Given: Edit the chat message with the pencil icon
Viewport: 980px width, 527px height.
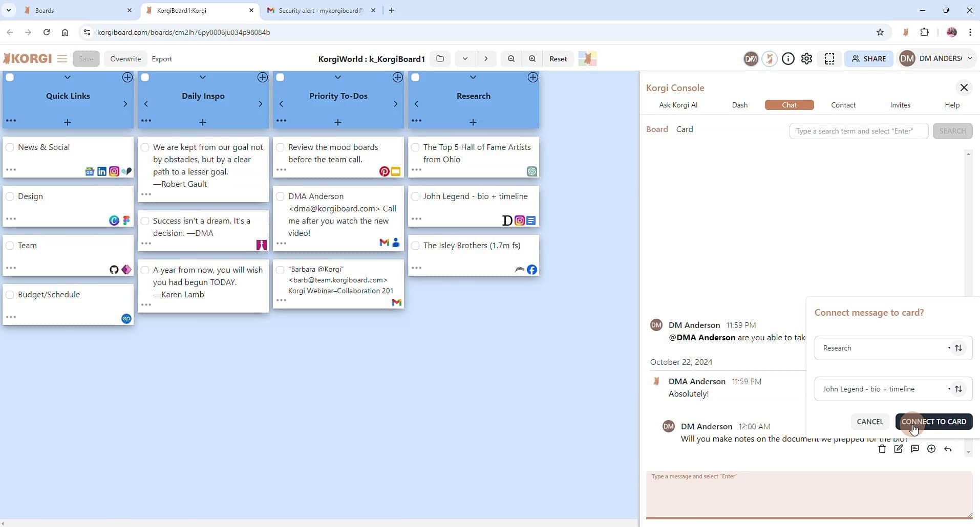Looking at the screenshot, I should 898,449.
